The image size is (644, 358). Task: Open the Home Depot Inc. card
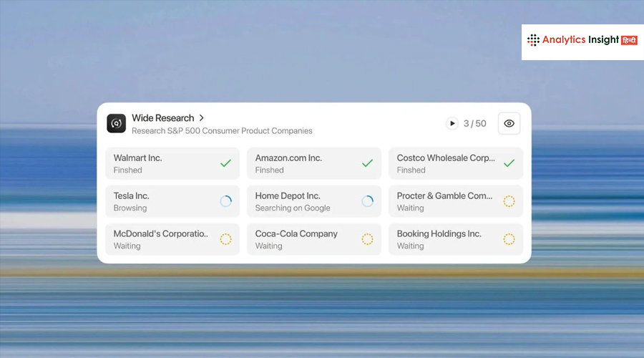314,201
